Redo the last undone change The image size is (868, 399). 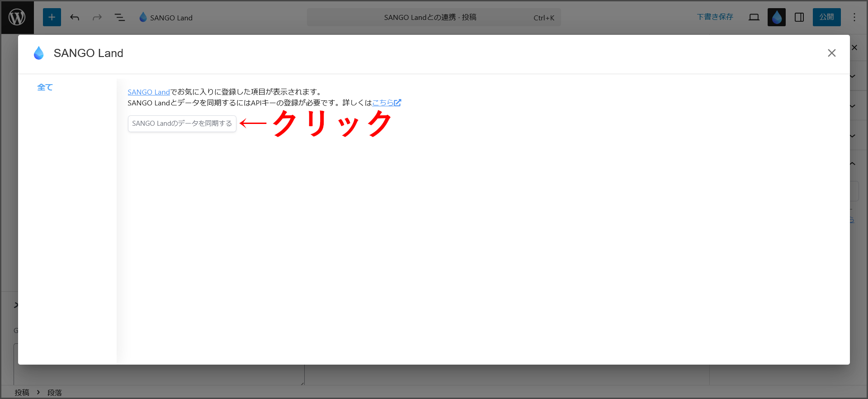pos(97,17)
